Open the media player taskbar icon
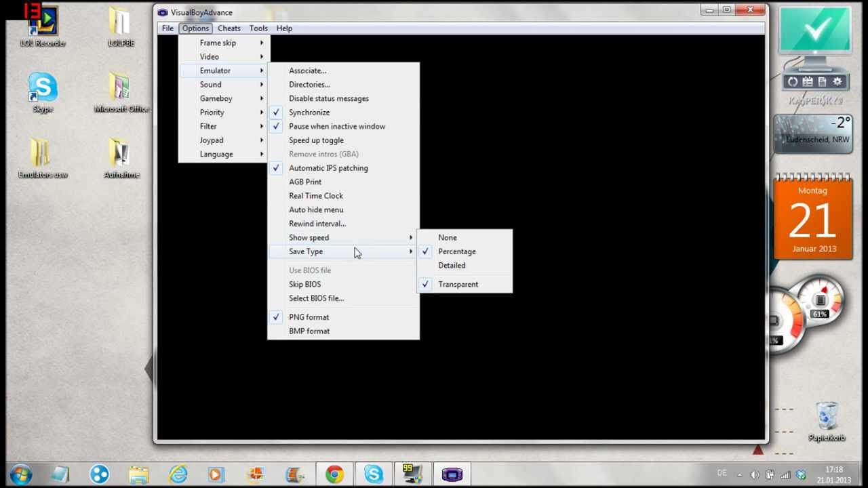The image size is (868, 488). coord(216,474)
